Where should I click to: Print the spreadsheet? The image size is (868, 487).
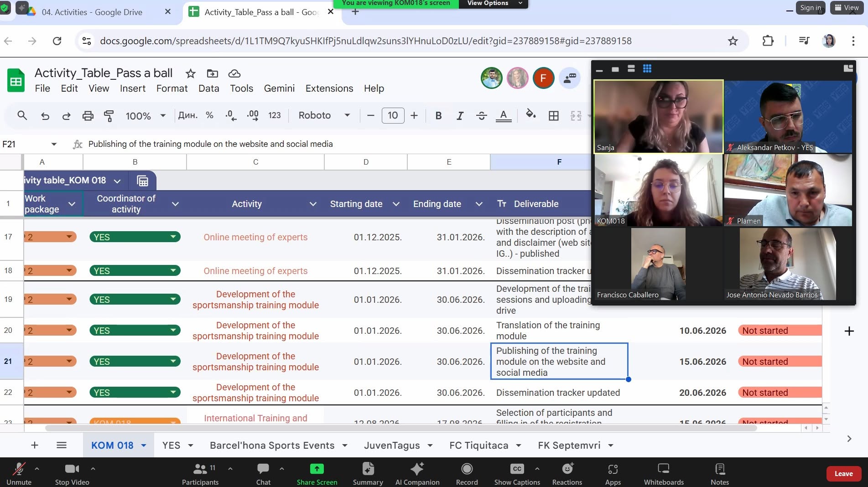(88, 116)
